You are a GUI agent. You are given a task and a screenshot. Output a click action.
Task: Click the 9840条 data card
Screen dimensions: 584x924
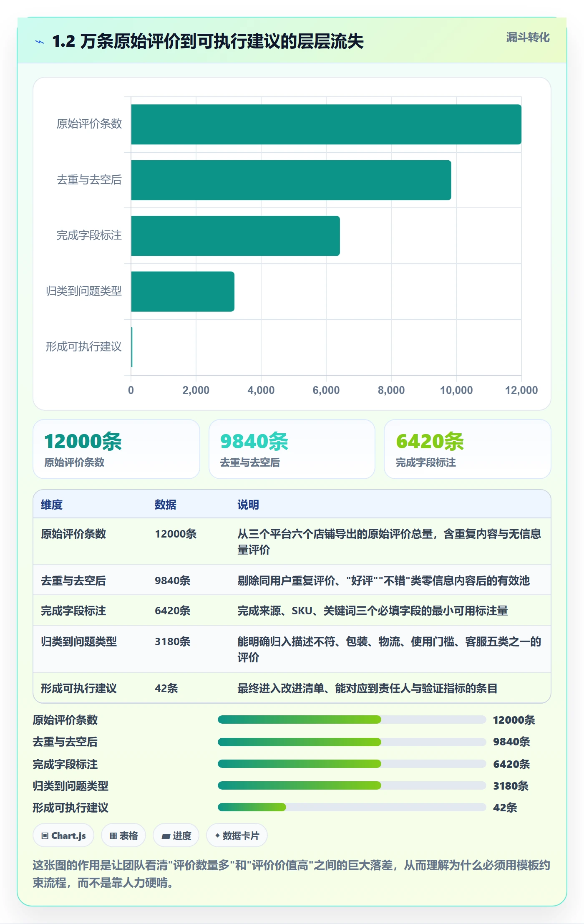(292, 449)
